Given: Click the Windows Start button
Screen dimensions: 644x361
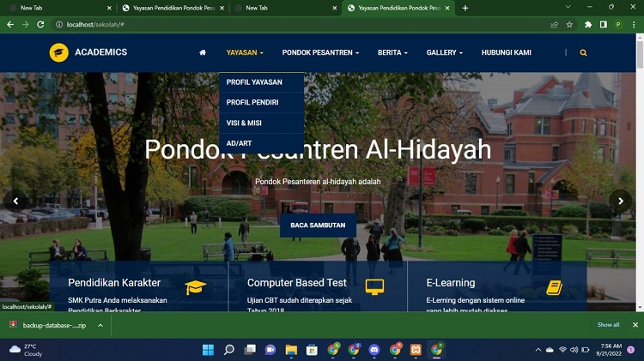Looking at the screenshot, I should tap(208, 350).
